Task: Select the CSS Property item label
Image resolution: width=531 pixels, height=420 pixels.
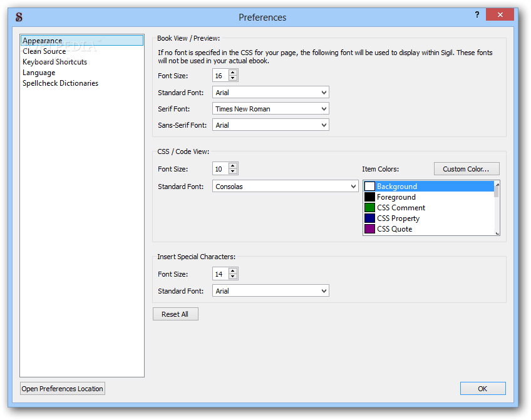Action: coord(398,218)
